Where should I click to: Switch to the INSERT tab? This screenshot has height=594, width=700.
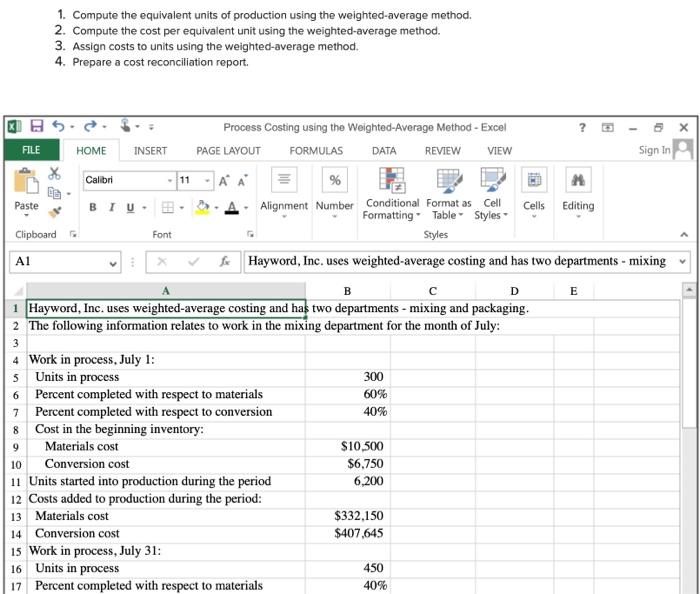tap(150, 151)
